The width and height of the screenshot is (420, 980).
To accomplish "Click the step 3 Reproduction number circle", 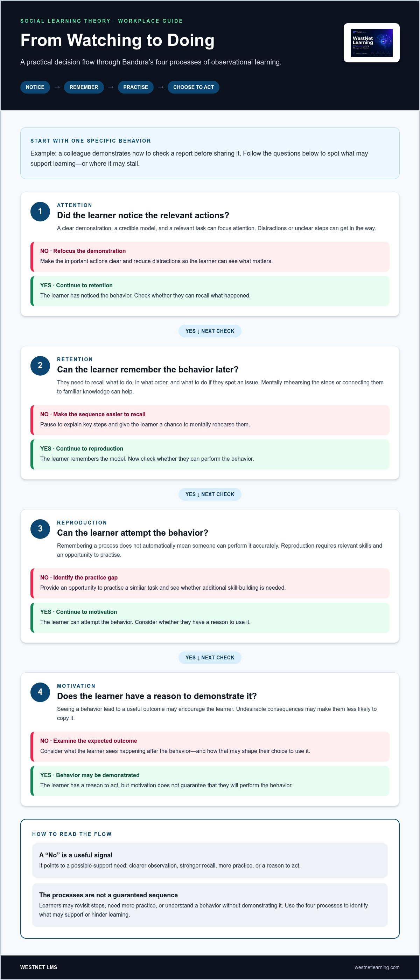I will (x=40, y=529).
